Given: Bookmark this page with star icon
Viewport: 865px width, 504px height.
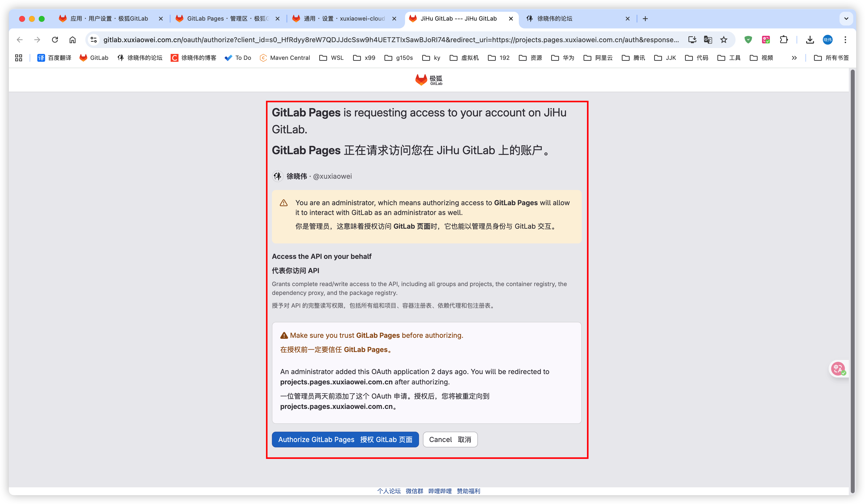Looking at the screenshot, I should pyautogui.click(x=724, y=40).
